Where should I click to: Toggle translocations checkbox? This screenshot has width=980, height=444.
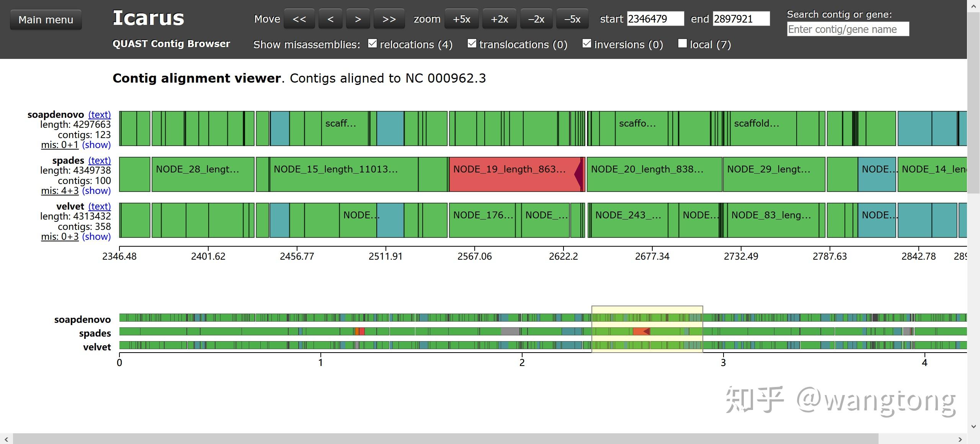click(x=472, y=44)
